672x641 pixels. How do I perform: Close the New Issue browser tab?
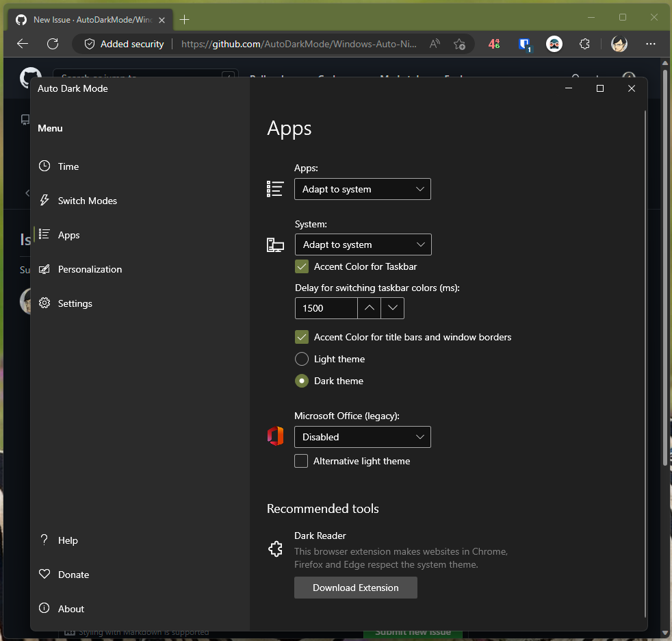161,20
